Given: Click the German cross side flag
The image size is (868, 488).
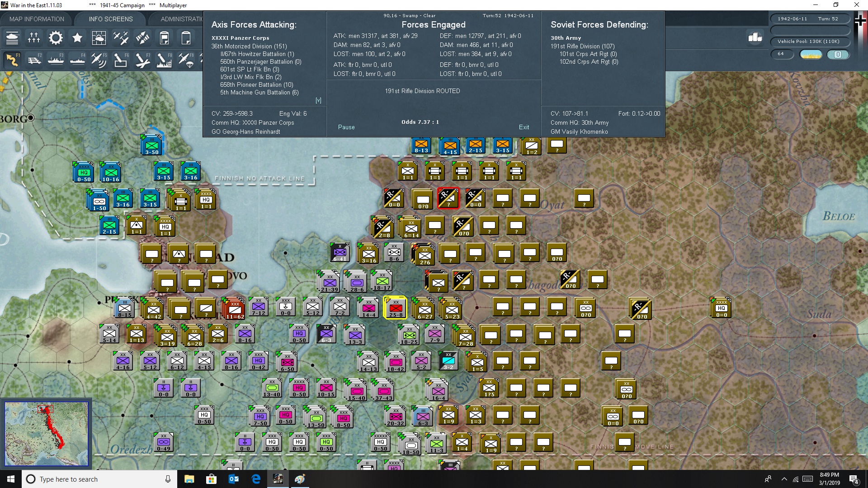Looking at the screenshot, I should (860, 21).
